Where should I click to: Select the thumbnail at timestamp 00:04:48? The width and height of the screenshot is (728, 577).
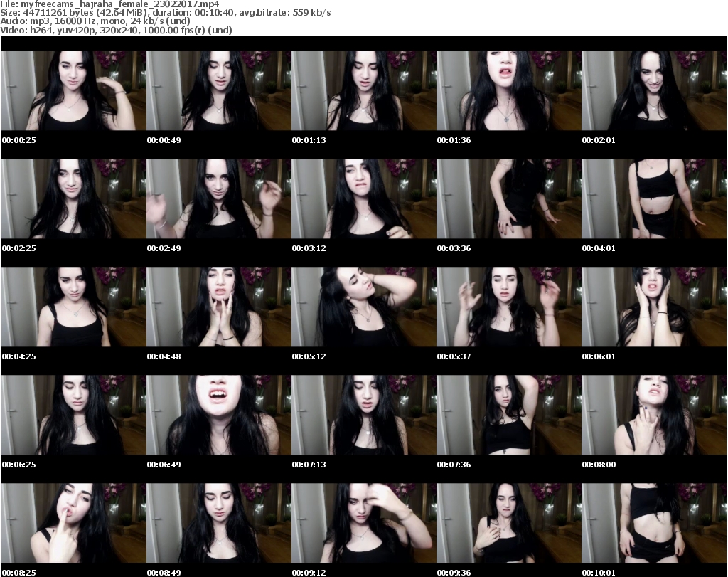(219, 307)
